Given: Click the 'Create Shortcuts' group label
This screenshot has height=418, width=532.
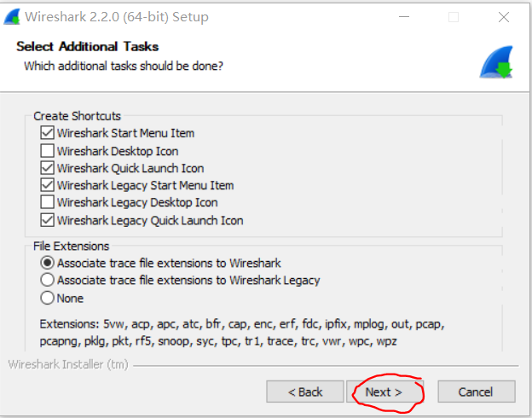Looking at the screenshot, I should point(77,116).
